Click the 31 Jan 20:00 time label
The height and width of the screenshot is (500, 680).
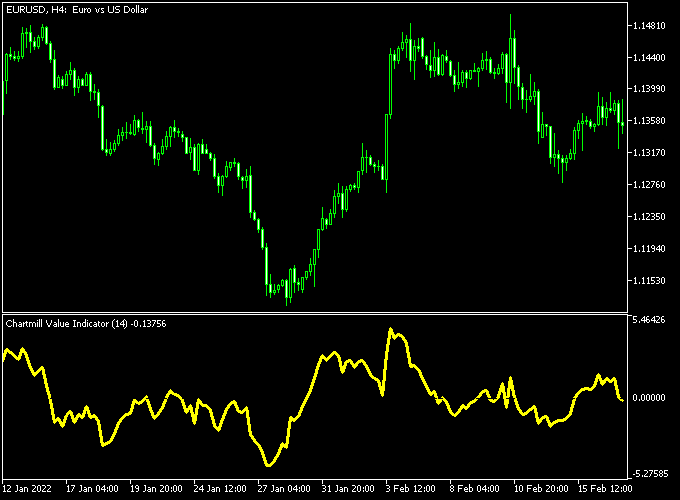(x=348, y=489)
